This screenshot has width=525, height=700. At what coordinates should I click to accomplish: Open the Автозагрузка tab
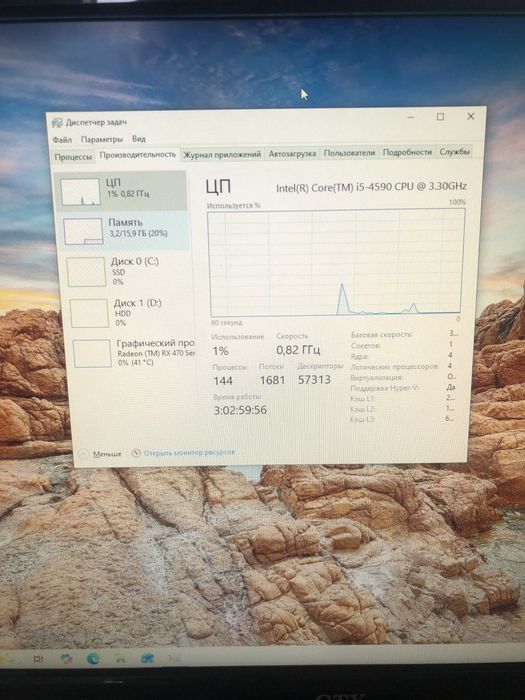coord(292,154)
